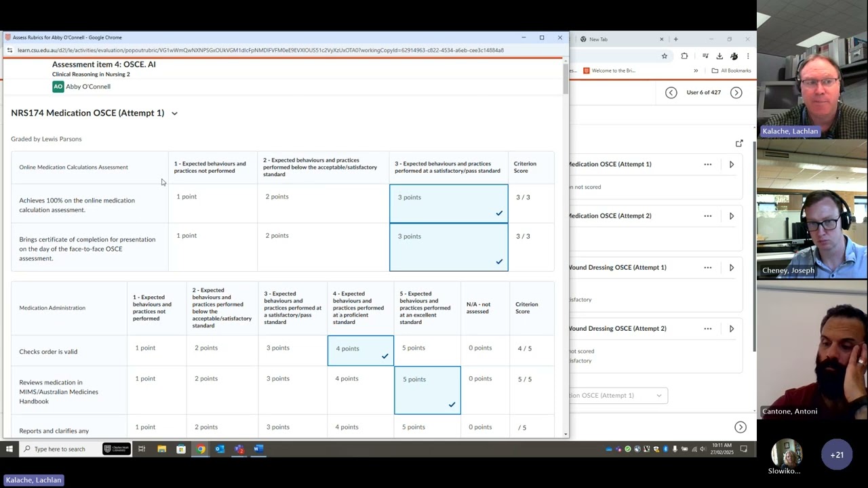Open the OSCE (Attempt 1) dropdown selector

click(618, 395)
